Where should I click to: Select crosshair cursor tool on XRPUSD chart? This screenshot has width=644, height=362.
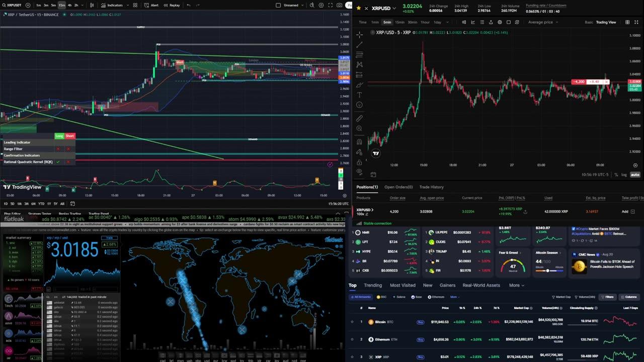(359, 35)
